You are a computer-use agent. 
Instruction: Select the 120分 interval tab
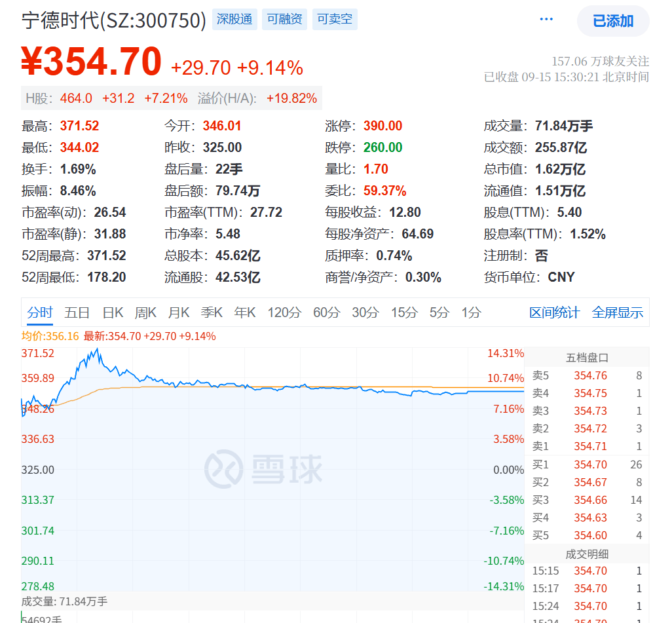tap(284, 312)
